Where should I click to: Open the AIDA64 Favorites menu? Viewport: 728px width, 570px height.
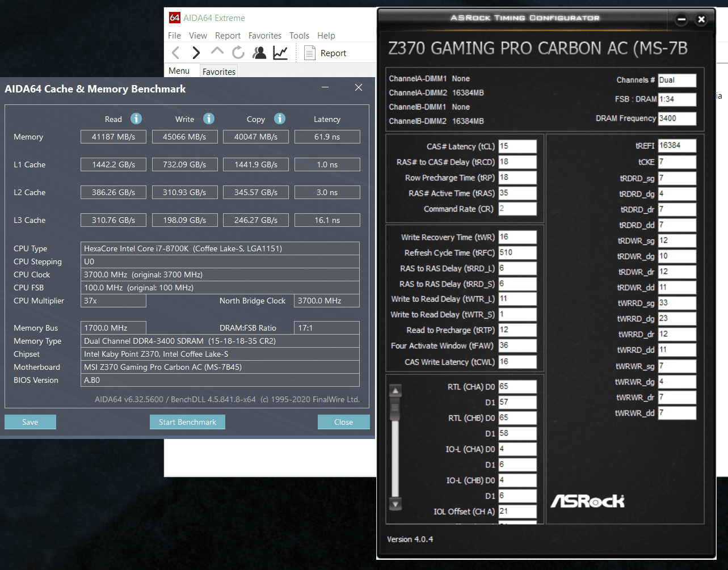coord(265,35)
